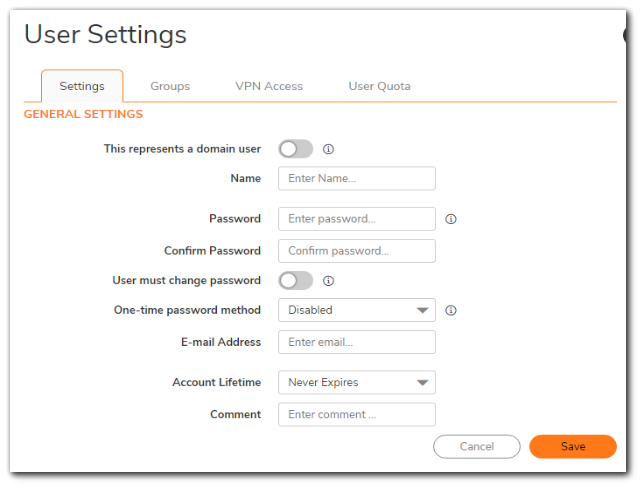
Task: Expand the Account Lifetime dropdown
Action: (356, 382)
